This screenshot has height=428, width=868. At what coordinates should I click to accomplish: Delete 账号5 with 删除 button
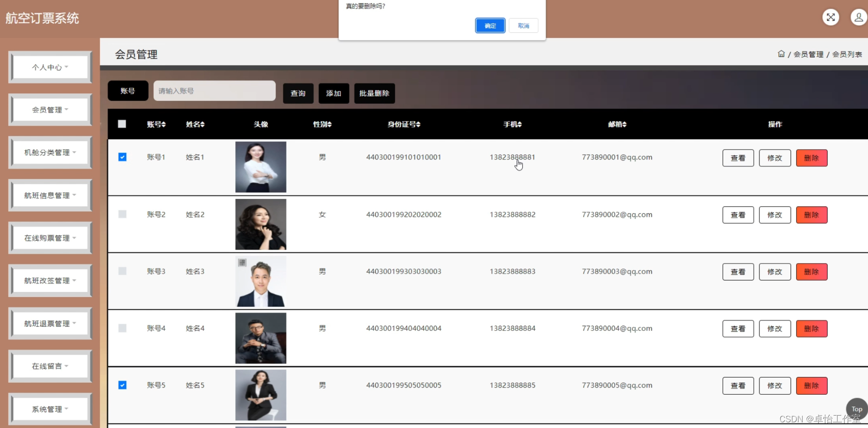pyautogui.click(x=811, y=386)
